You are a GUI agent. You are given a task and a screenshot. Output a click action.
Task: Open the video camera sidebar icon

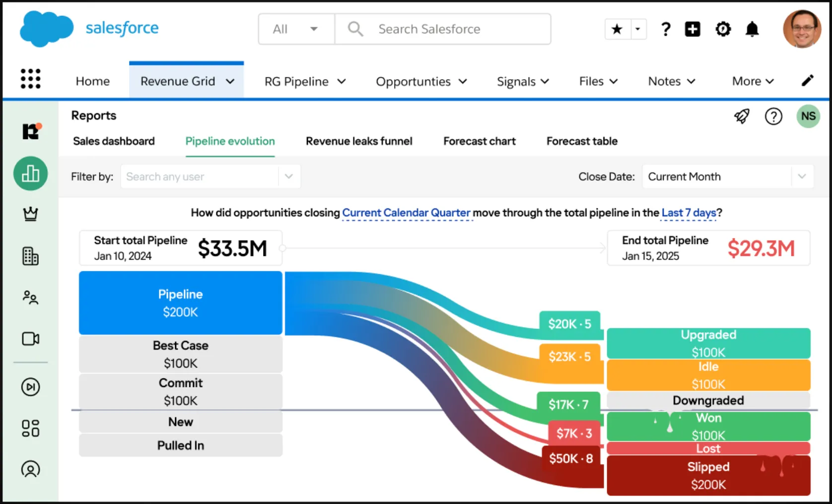pos(31,339)
